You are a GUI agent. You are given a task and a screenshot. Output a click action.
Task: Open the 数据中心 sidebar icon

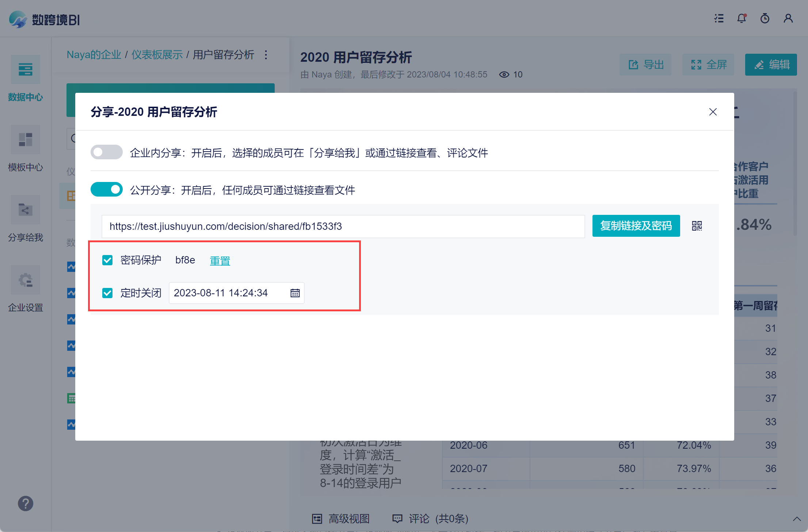[x=26, y=69]
